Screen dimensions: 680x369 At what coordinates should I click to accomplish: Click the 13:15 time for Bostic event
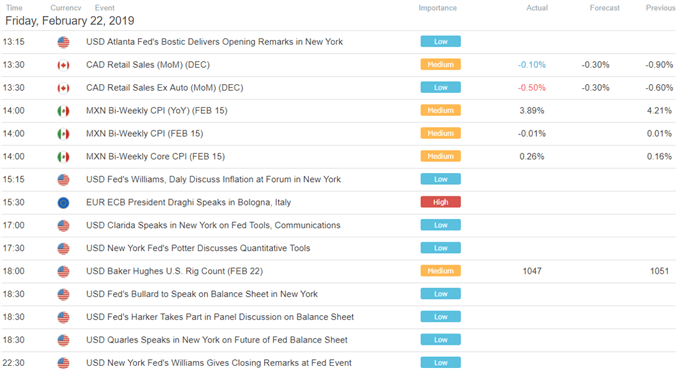coord(13,42)
